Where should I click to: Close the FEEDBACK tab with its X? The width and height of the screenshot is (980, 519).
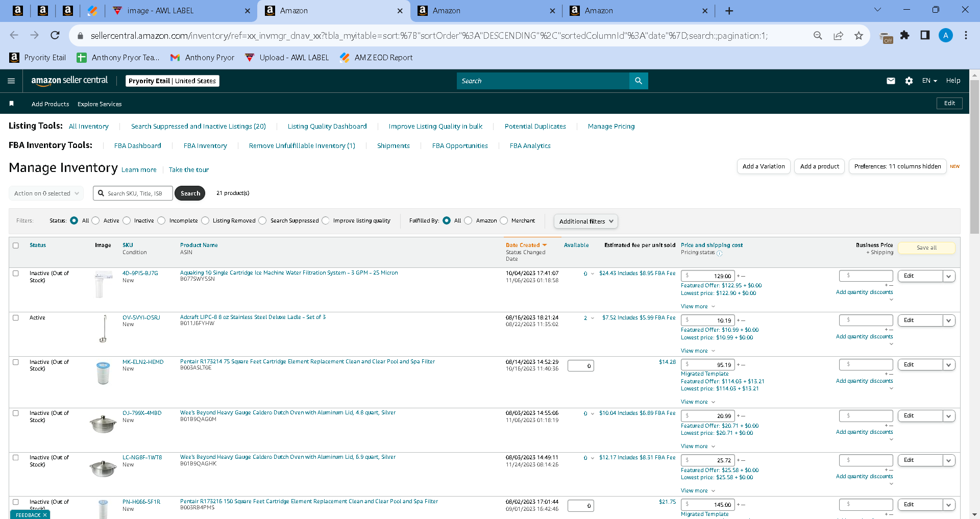coord(45,515)
